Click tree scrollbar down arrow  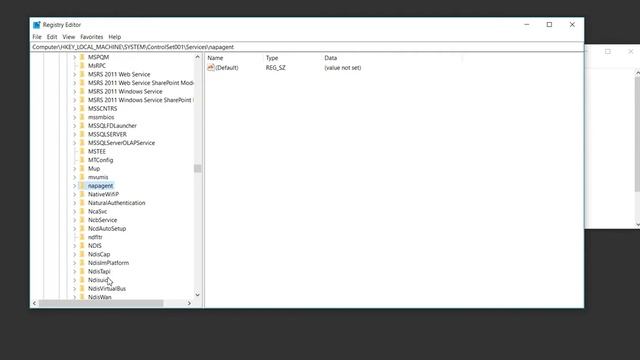click(198, 295)
